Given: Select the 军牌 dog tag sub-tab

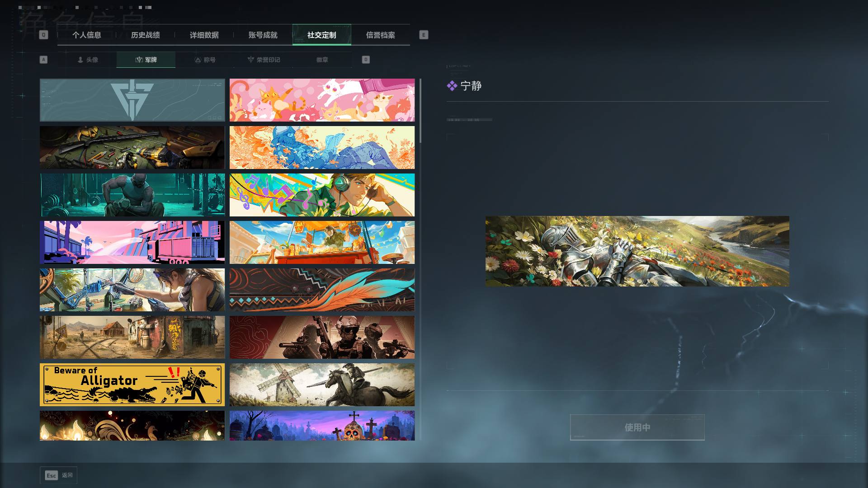Looking at the screenshot, I should pos(146,60).
